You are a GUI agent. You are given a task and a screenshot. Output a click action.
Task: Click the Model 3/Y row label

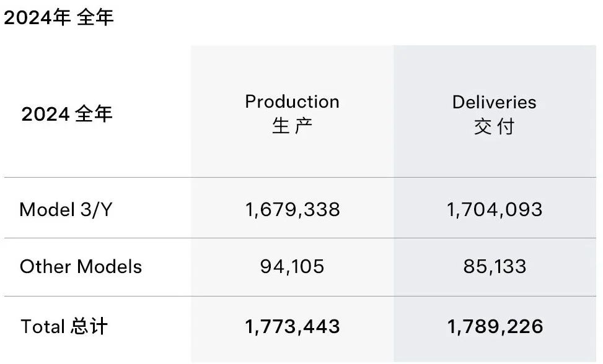point(66,210)
